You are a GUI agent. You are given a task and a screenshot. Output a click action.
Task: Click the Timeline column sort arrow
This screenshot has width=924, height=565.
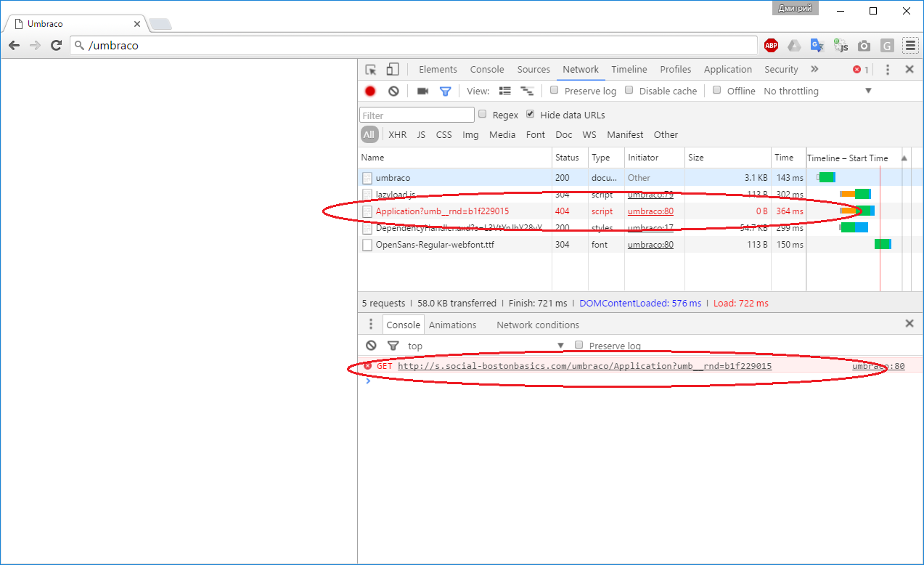904,158
